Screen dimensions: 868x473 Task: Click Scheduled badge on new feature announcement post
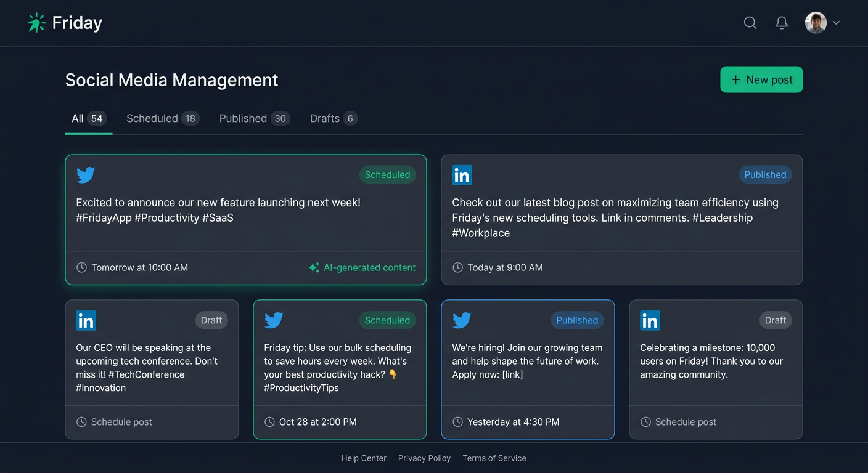click(x=387, y=175)
